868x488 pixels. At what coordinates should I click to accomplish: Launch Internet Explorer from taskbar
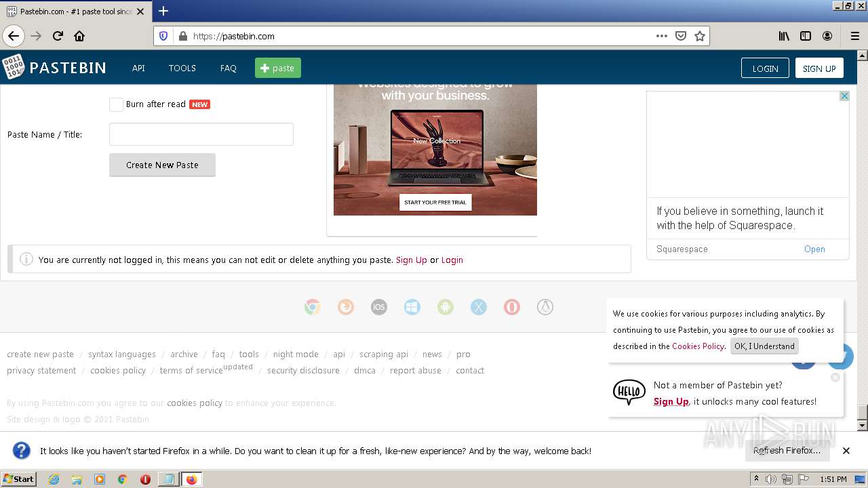pyautogui.click(x=54, y=479)
